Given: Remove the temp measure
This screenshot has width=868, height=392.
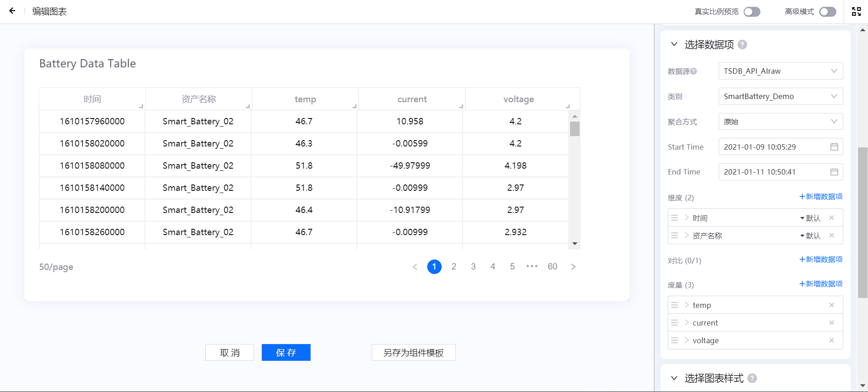Looking at the screenshot, I should 831,305.
